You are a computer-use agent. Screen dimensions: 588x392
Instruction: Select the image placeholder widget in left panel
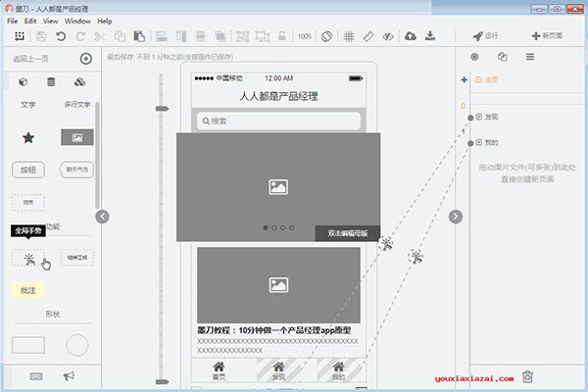point(77,137)
